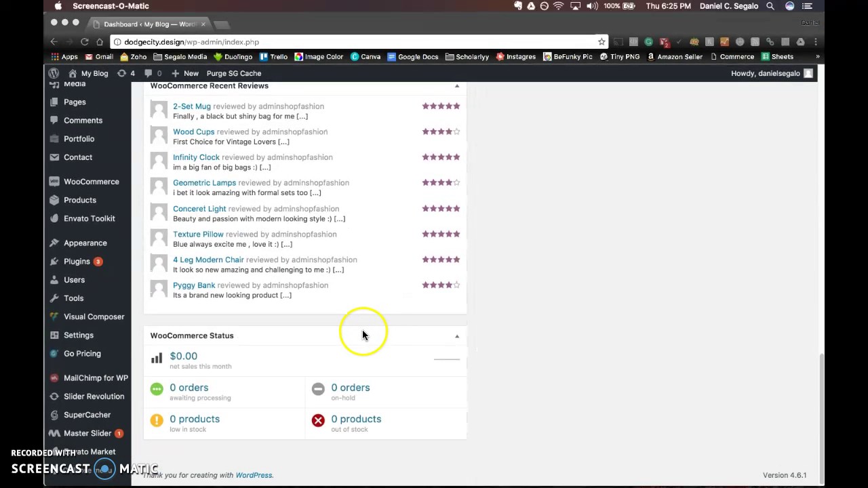Viewport: 868px width, 488px height.
Task: Open Envato Toolkit in the sidebar
Action: [x=89, y=218]
